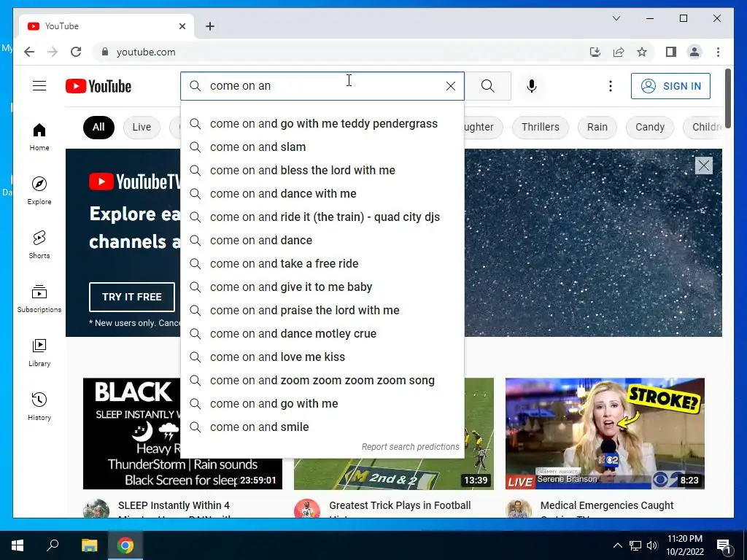The image size is (747, 560).
Task: Choose suggestion 'come on and take a free ride'
Action: pyautogui.click(x=322, y=263)
